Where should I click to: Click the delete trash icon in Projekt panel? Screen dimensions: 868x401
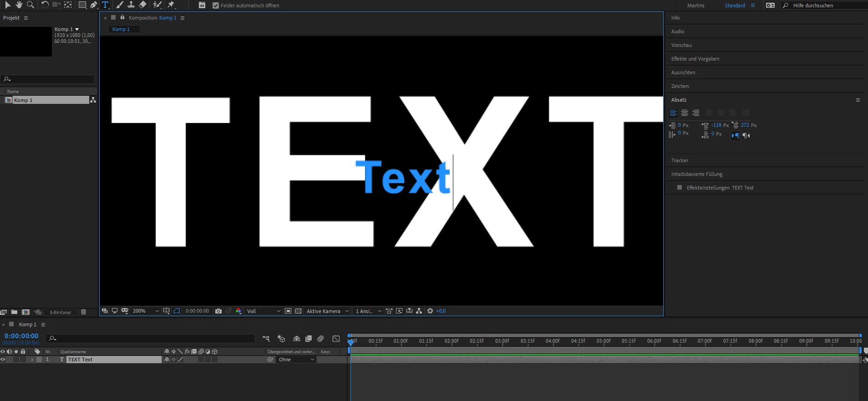point(83,312)
